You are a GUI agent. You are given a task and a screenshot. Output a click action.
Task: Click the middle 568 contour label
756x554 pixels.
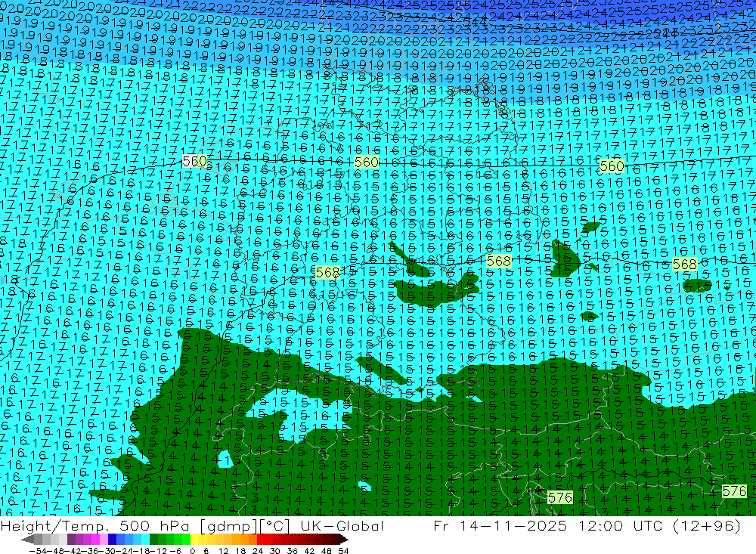(x=498, y=262)
